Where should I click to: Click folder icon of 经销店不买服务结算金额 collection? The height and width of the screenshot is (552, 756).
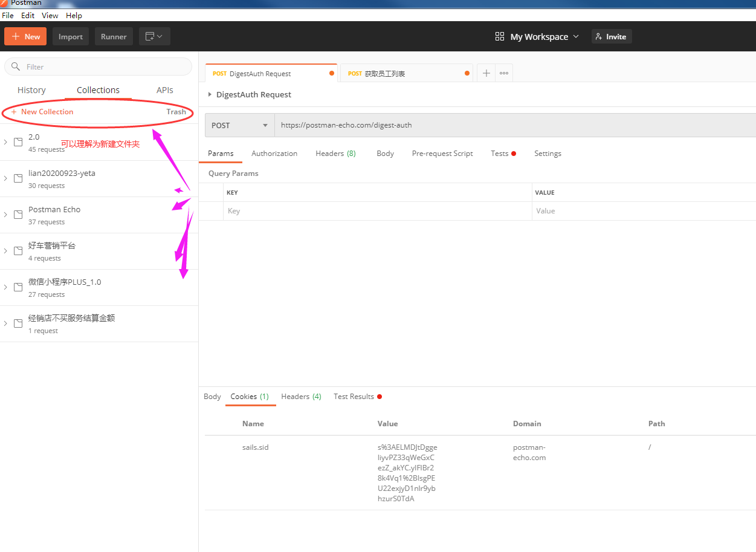coord(18,323)
